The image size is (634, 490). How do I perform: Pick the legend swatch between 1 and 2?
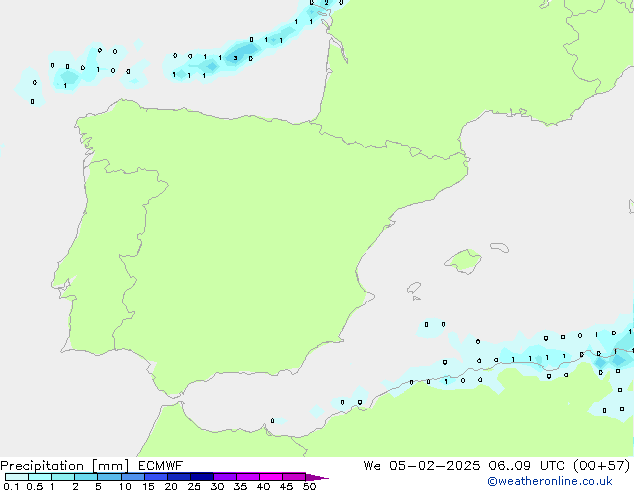pos(63,477)
